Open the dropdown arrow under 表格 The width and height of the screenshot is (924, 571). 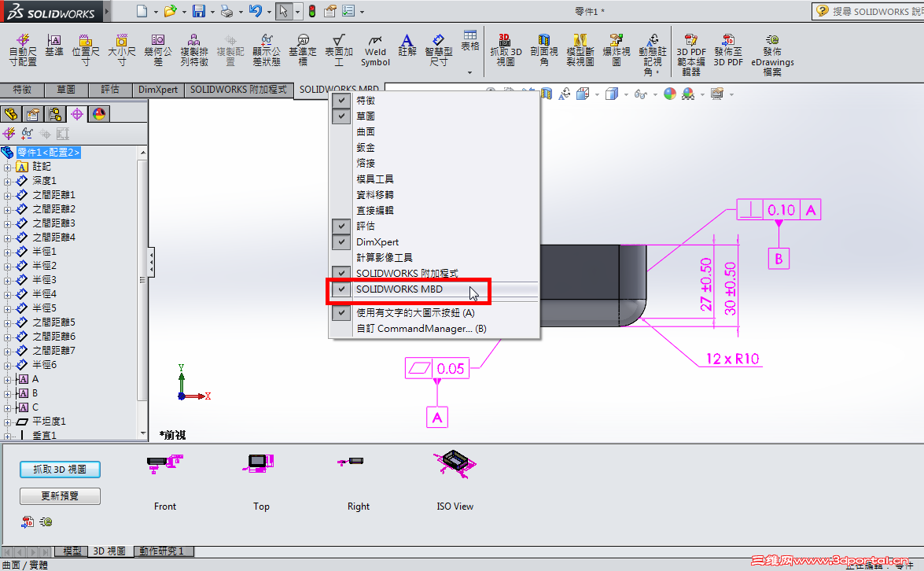tap(469, 72)
